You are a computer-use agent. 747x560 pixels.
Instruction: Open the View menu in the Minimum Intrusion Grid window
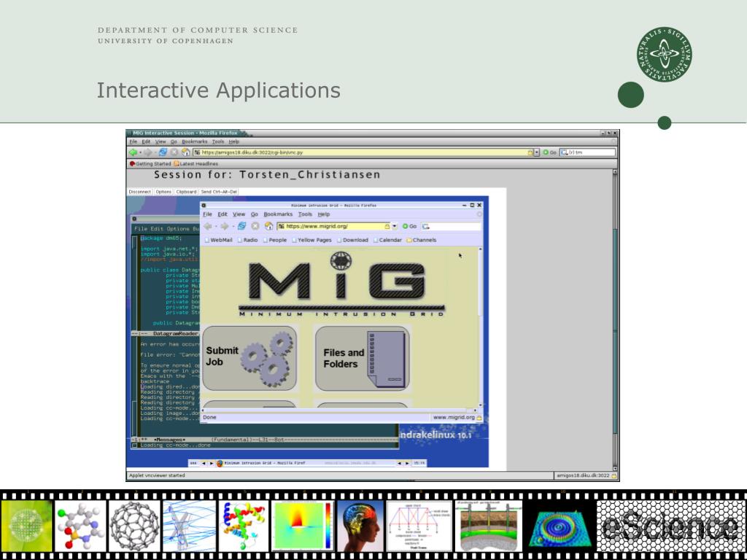(239, 214)
